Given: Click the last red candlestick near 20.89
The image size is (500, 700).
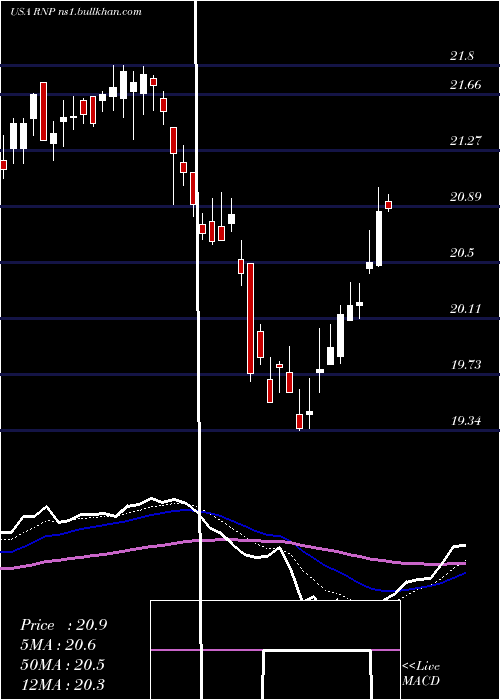Looking at the screenshot, I should point(388,204).
